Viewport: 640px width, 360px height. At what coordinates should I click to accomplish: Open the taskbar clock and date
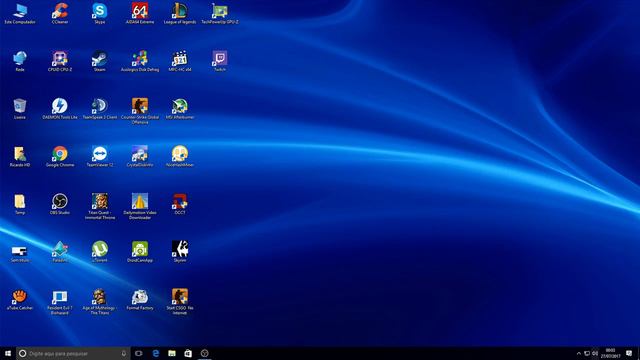(x=611, y=353)
